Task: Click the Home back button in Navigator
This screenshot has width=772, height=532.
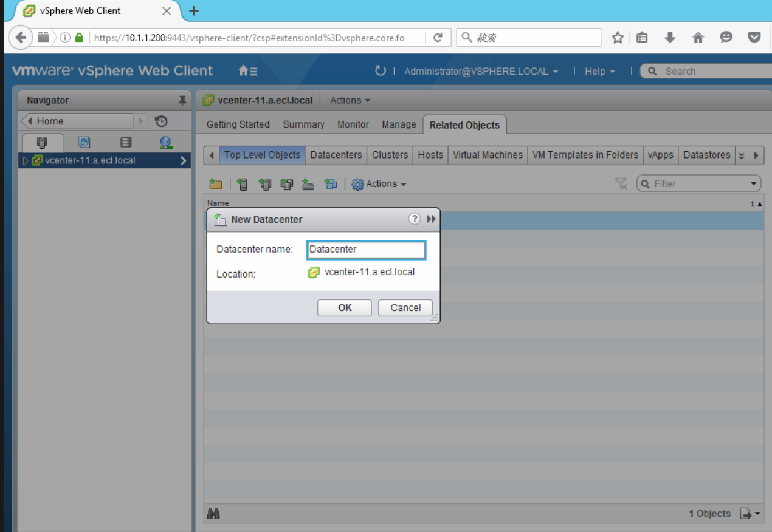Action: click(x=78, y=121)
